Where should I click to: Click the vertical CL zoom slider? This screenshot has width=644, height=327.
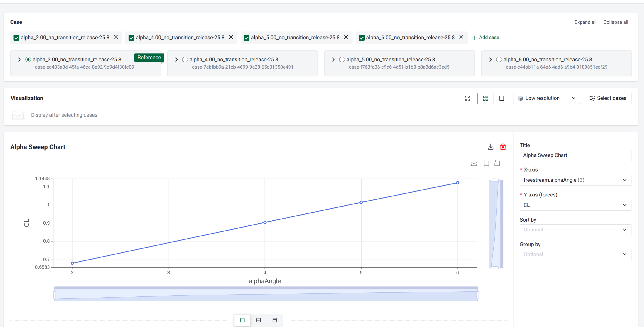tap(496, 224)
